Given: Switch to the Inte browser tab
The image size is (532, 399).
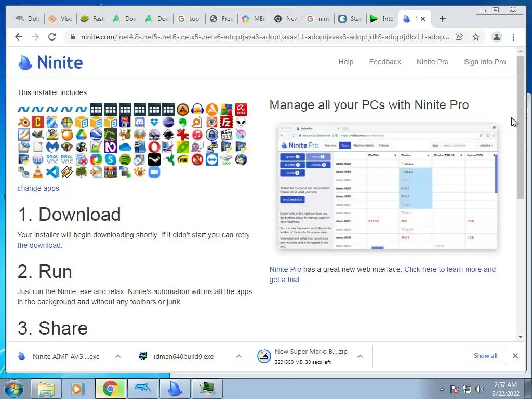Looking at the screenshot, I should (382, 19).
